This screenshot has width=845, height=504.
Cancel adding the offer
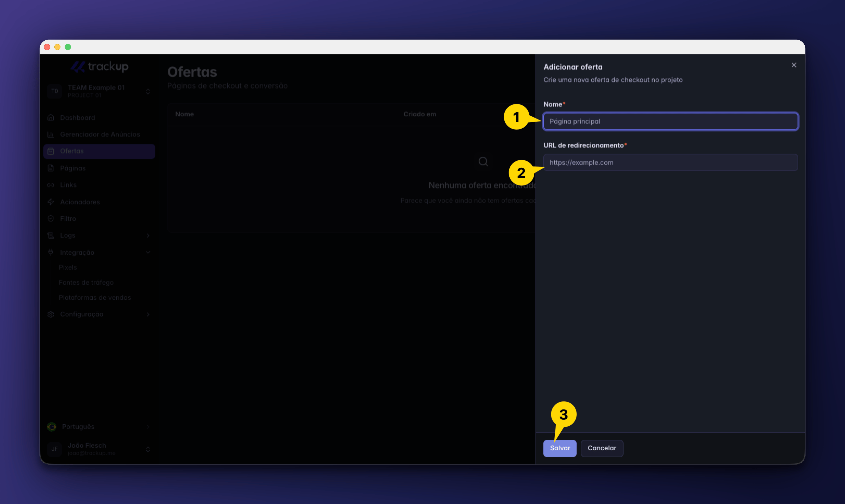[x=602, y=448]
